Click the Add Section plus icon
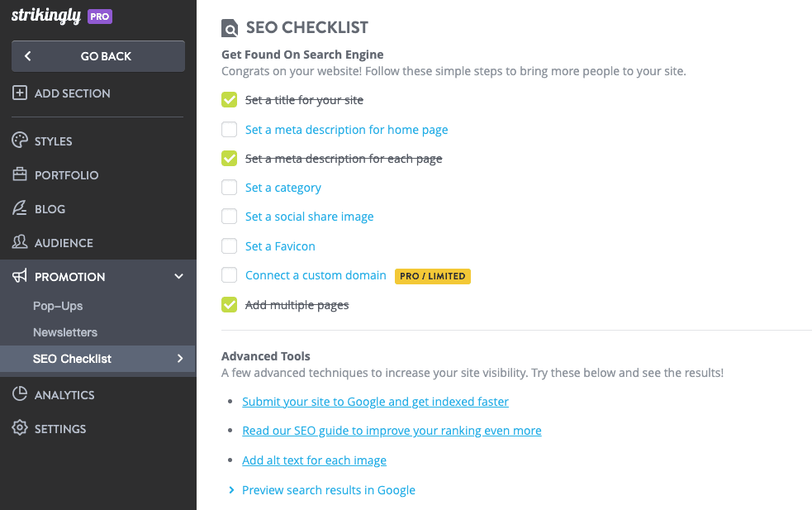 coord(20,93)
